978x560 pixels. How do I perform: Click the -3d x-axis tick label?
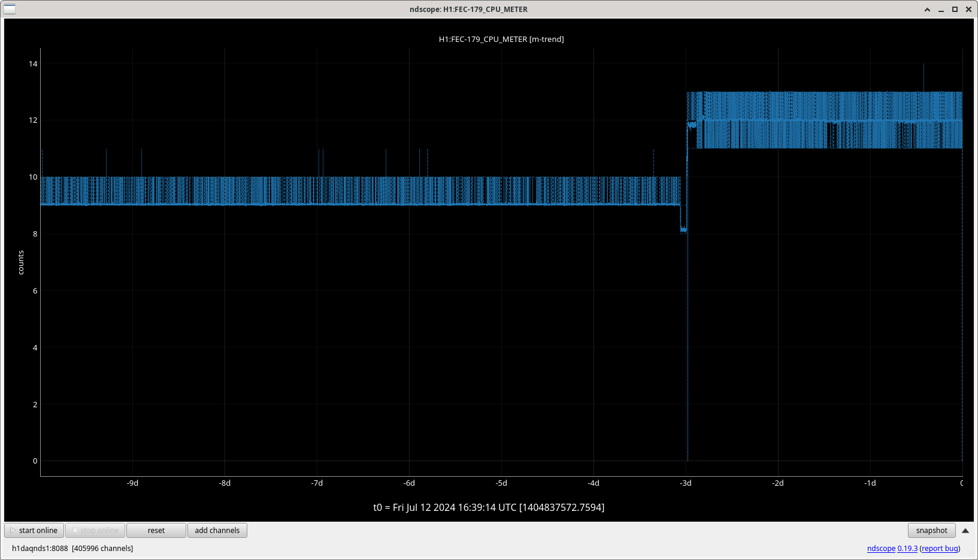[x=686, y=483]
